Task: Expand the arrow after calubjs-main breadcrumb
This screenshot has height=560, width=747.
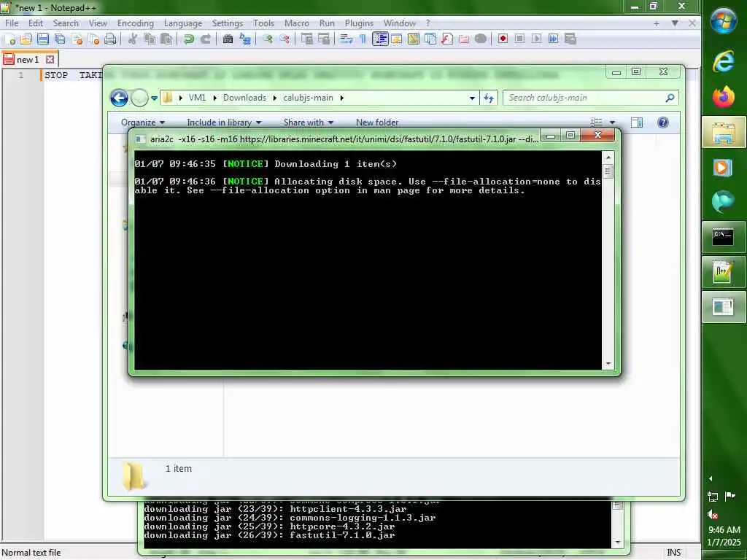Action: pyautogui.click(x=342, y=98)
